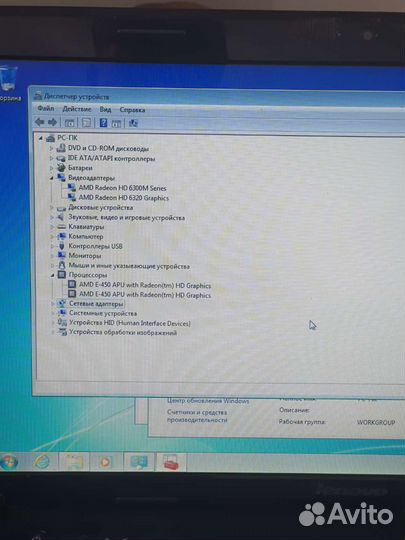
Task: Collapse the Видеоадаптеры node
Action: (51, 178)
